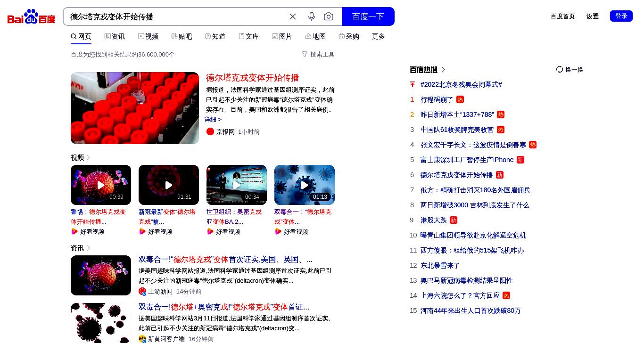Click the 上游新闻 source icon
644x343 pixels.
pyautogui.click(x=142, y=291)
